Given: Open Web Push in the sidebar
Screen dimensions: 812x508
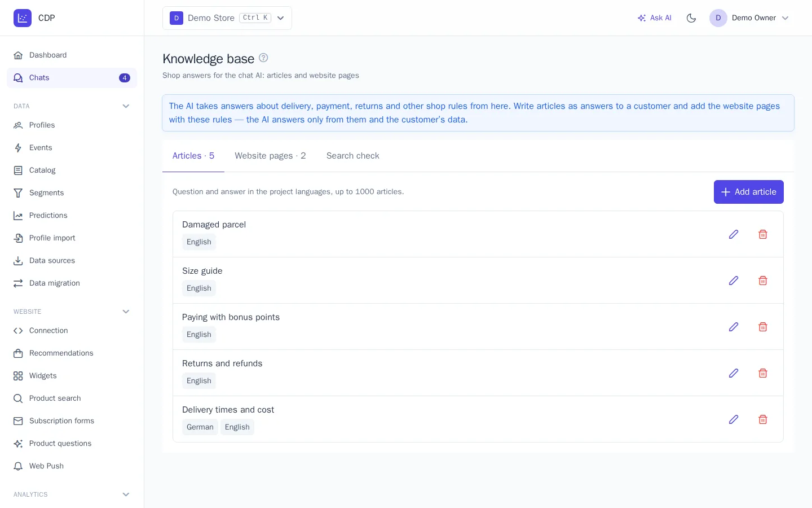Looking at the screenshot, I should tap(72, 466).
